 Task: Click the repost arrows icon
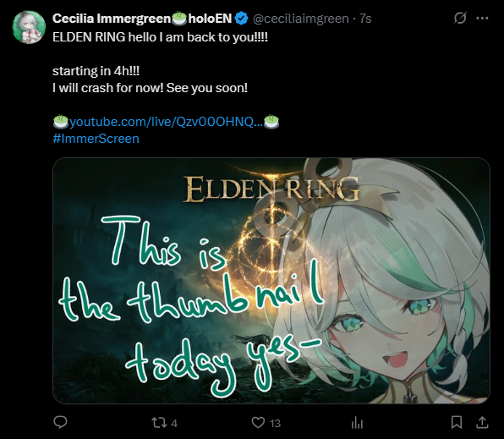point(158,423)
